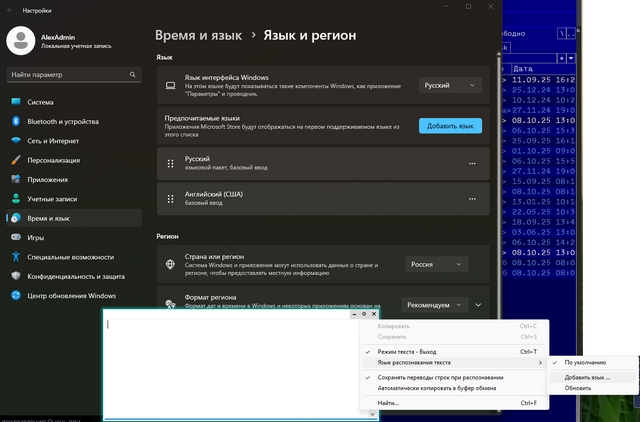The width and height of the screenshot is (640, 422).
Task: Select Добавить язык... in the submenu
Action: click(x=587, y=377)
